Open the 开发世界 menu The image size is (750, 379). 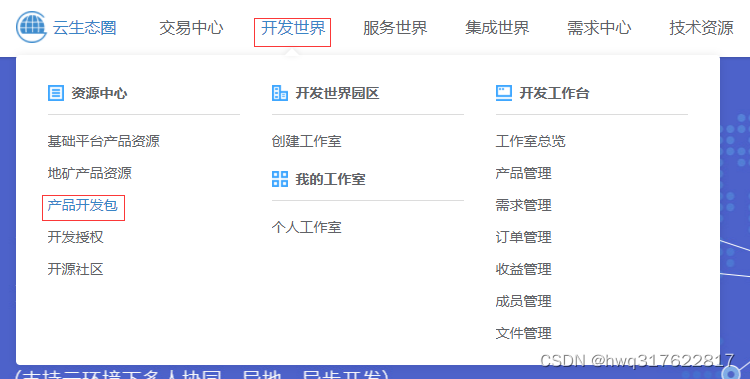[293, 28]
